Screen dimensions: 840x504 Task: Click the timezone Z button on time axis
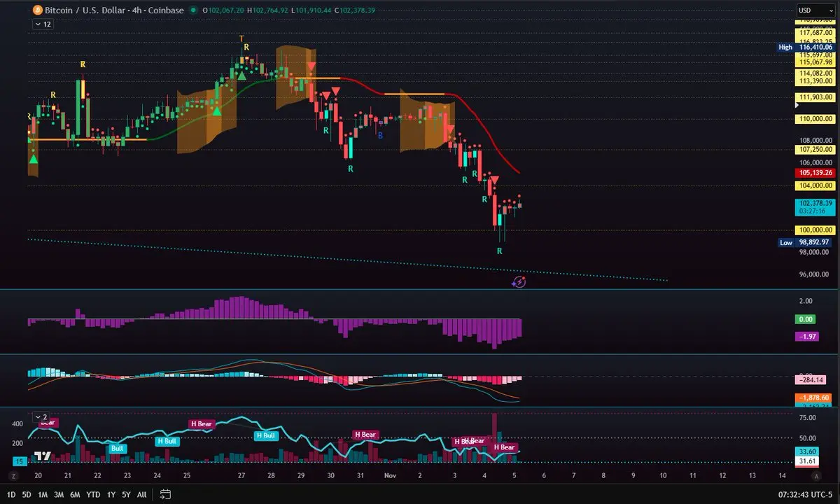pyautogui.click(x=13, y=475)
